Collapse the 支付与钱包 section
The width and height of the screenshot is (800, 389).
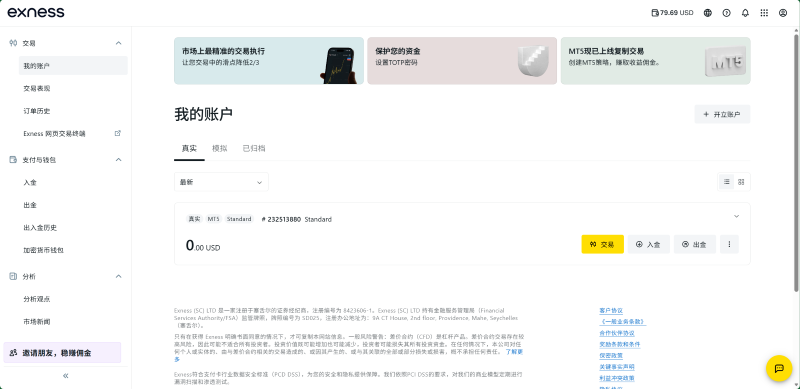coord(118,159)
